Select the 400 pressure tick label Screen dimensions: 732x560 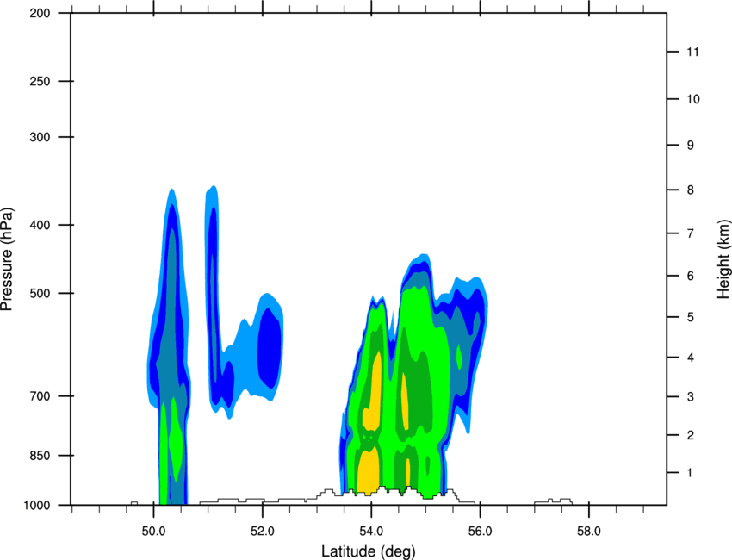click(x=40, y=225)
